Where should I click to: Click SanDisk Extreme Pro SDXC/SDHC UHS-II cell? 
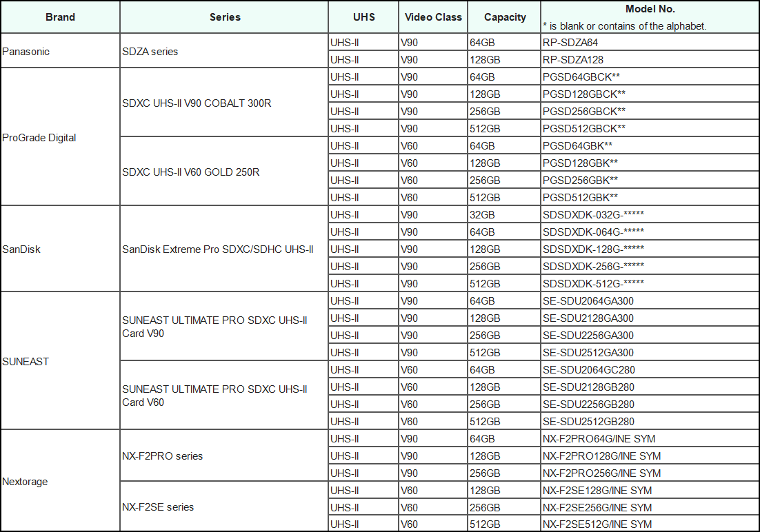pos(224,249)
